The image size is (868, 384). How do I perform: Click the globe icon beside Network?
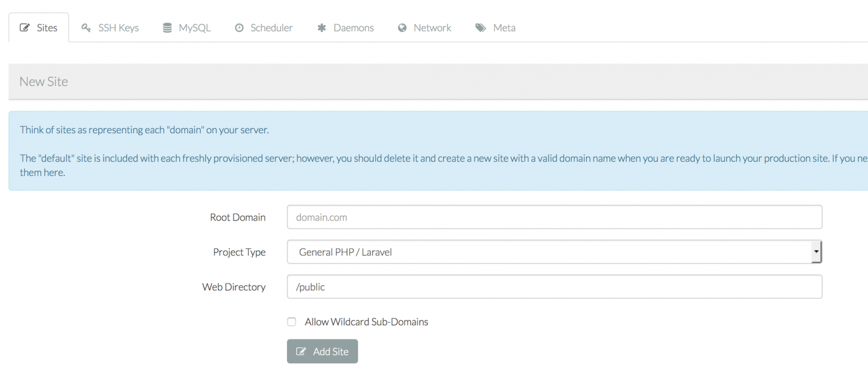402,28
